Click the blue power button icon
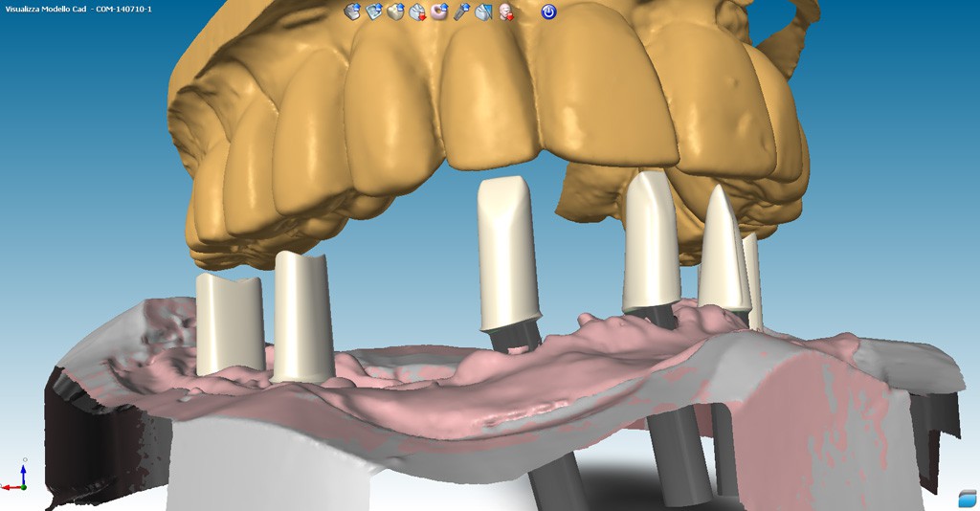 (548, 11)
